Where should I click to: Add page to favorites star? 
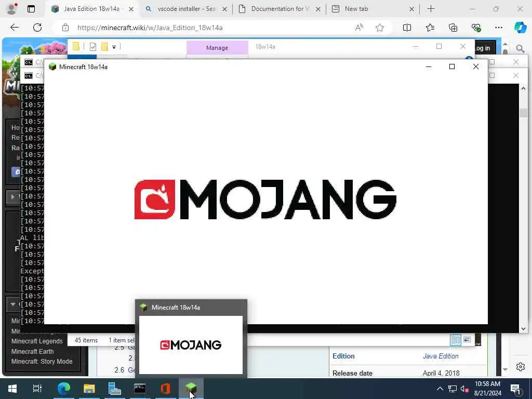click(380, 28)
